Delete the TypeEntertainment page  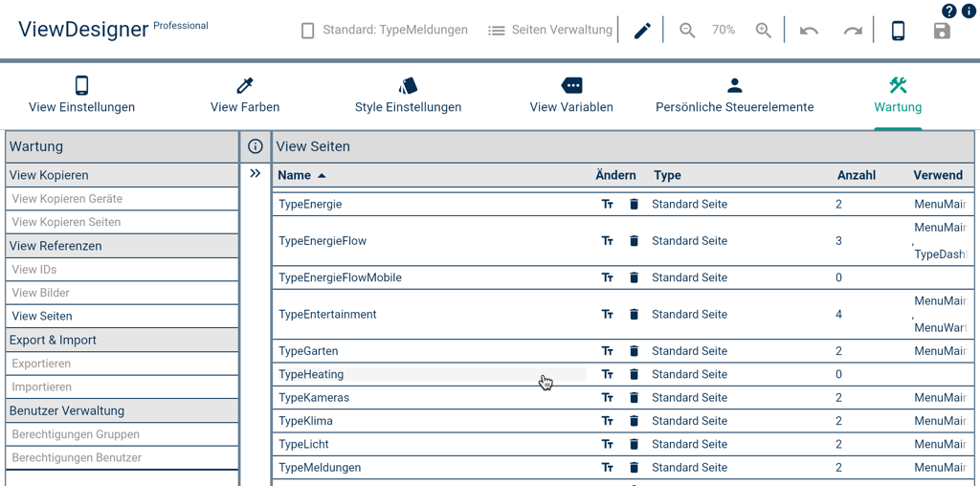point(634,314)
